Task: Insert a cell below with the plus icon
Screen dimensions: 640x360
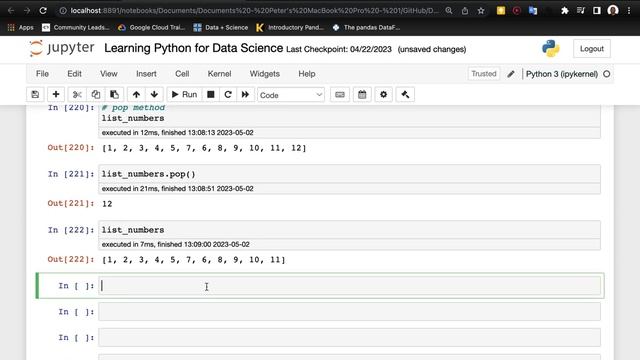Action: [56, 95]
